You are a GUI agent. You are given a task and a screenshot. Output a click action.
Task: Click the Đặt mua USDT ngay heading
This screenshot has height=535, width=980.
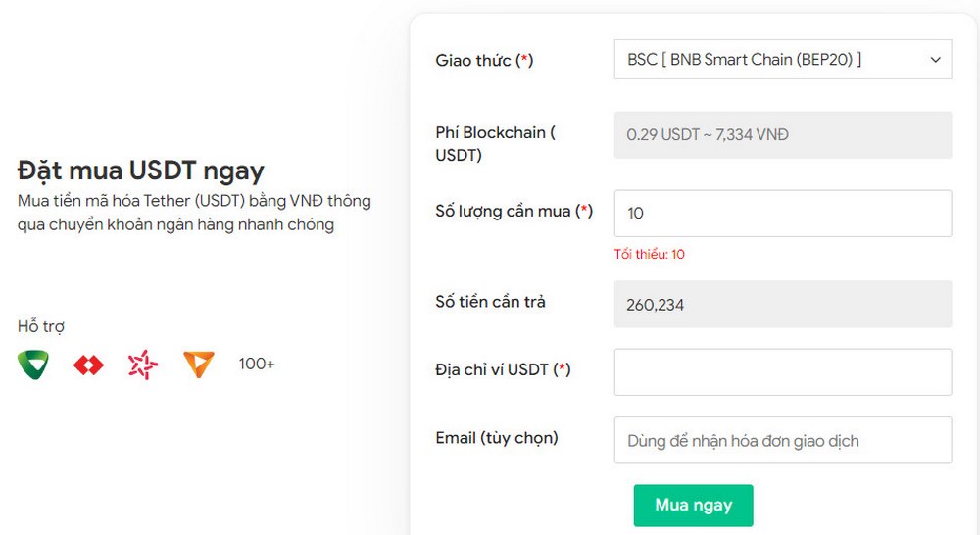coord(140,170)
